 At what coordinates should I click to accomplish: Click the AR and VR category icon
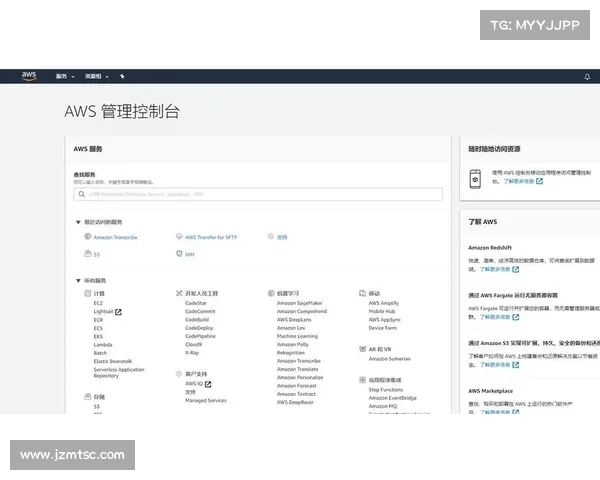coord(362,349)
